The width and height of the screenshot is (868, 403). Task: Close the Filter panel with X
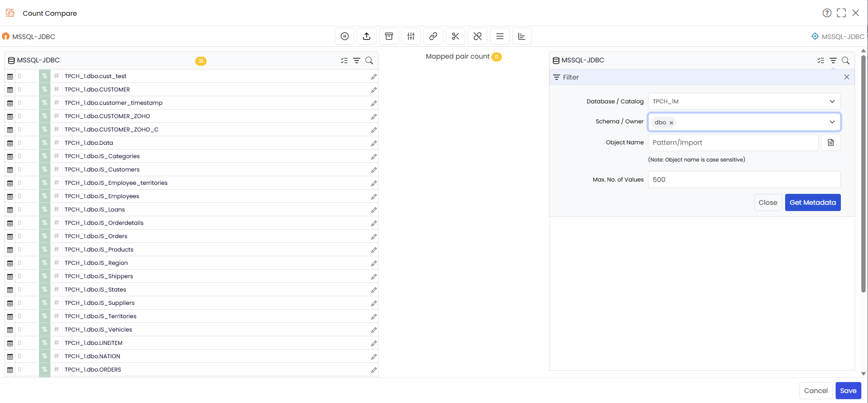tap(847, 77)
